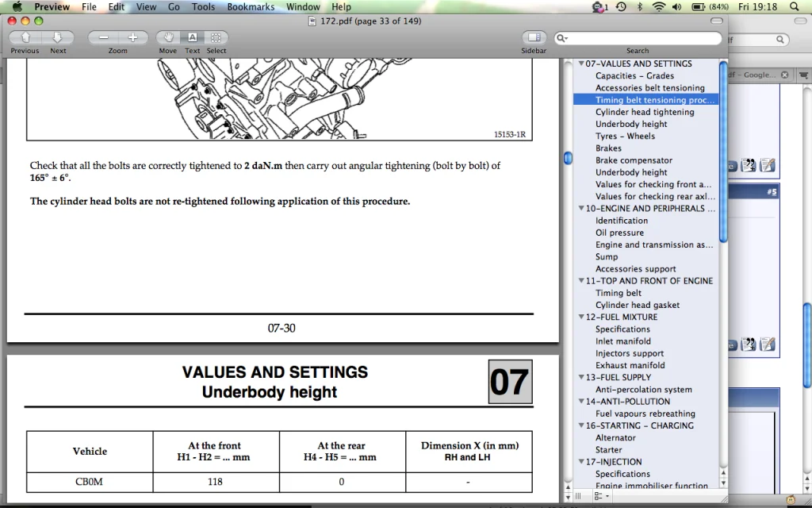This screenshot has width=812, height=508.
Task: Open Anti-percolation system bookmark
Action: (644, 390)
